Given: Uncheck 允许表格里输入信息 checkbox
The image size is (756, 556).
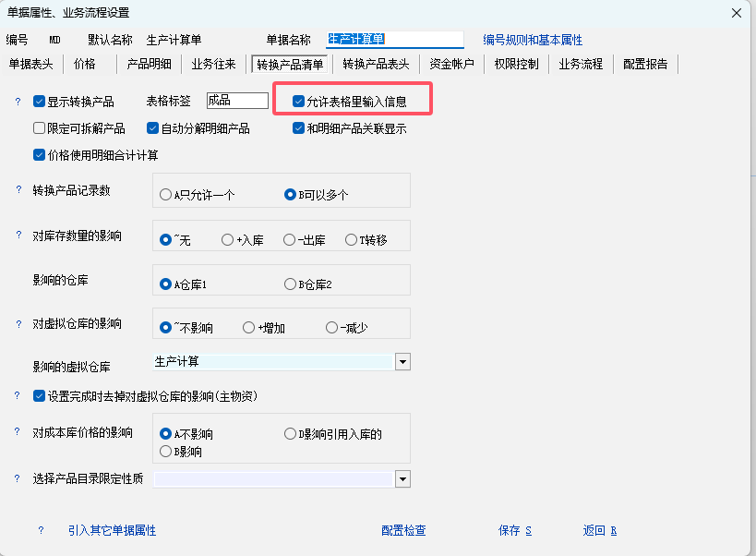Looking at the screenshot, I should tap(299, 102).
